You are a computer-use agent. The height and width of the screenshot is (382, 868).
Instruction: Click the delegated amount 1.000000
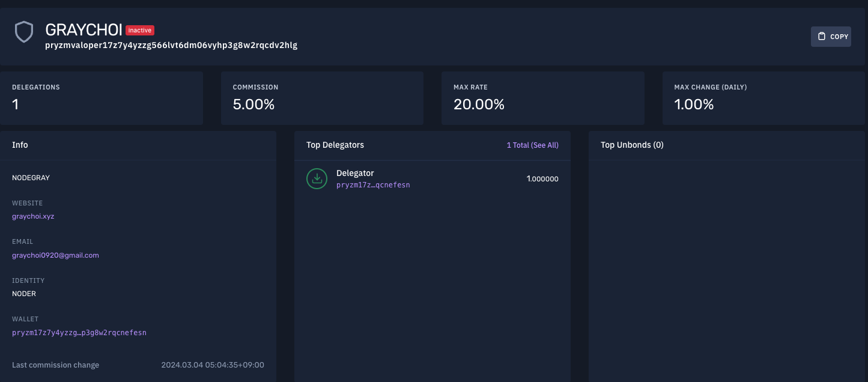542,179
